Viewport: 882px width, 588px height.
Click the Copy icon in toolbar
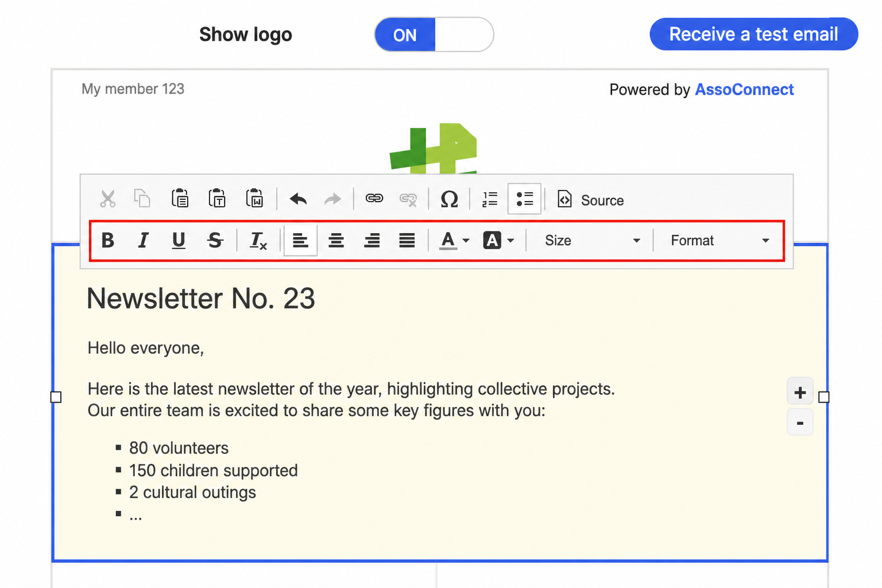(x=142, y=199)
